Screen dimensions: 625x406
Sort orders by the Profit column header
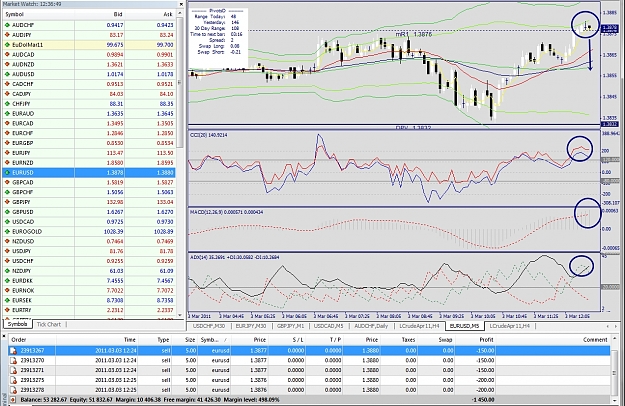click(x=475, y=340)
